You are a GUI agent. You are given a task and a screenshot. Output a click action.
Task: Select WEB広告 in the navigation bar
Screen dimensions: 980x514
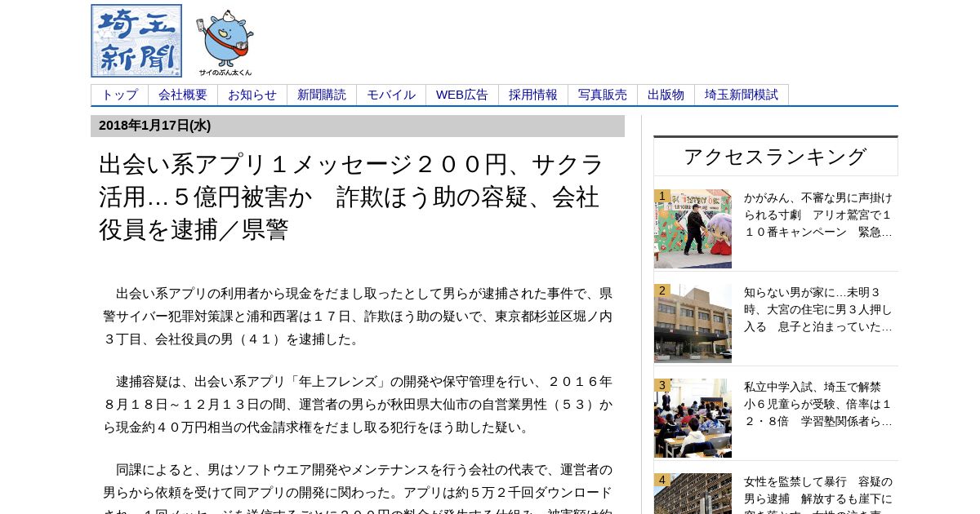click(462, 95)
